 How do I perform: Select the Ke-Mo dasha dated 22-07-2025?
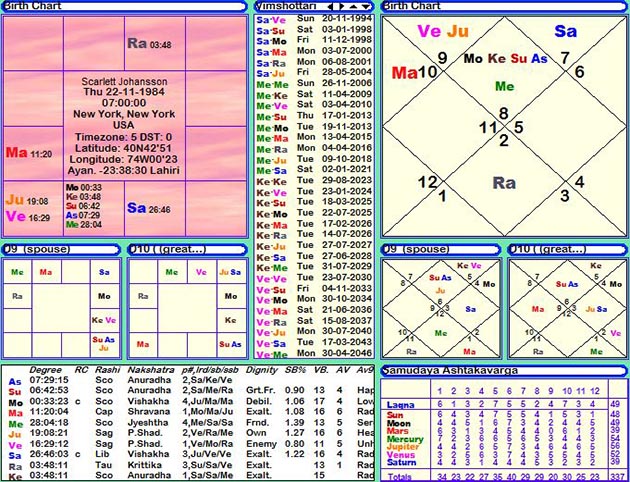[x=314, y=213]
